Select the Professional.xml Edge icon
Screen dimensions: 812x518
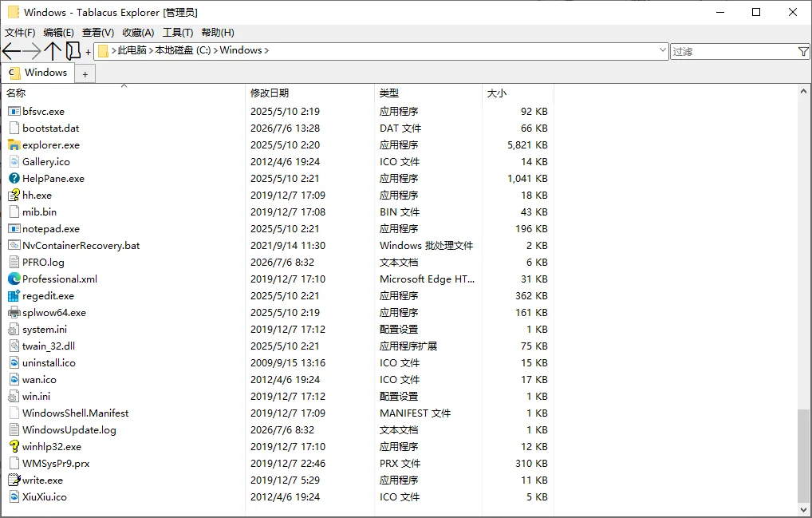(x=14, y=279)
